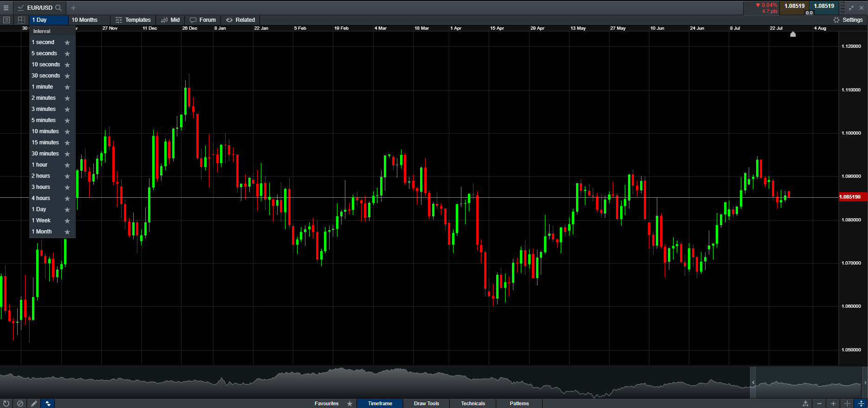Favourite the 3 minutes interval star

click(67, 110)
